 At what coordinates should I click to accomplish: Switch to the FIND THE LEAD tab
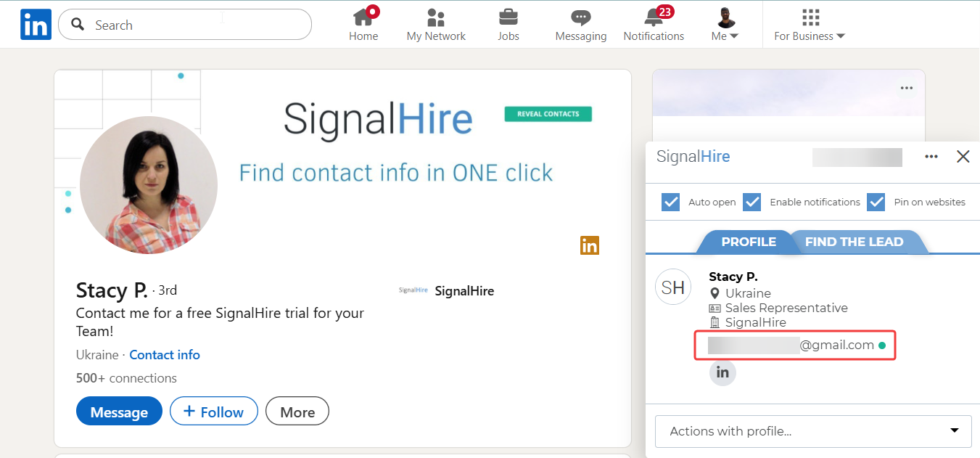click(854, 242)
